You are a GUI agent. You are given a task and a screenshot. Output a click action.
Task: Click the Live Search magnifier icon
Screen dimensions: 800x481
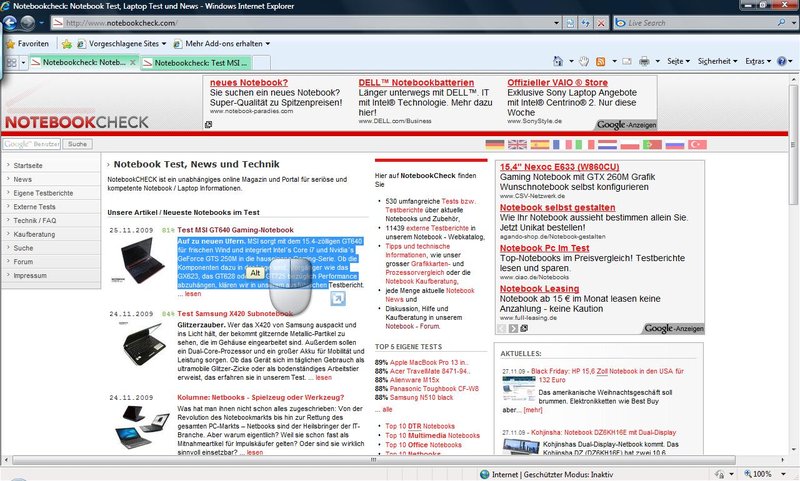click(x=781, y=22)
